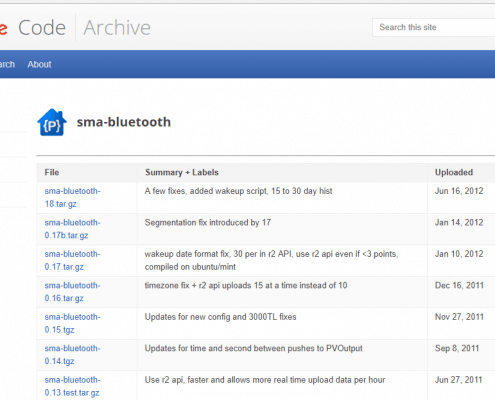Screen dimensions: 495x400
Task: Download sma-bluetooth-0.13.test.tar.gz file
Action: 72,386
